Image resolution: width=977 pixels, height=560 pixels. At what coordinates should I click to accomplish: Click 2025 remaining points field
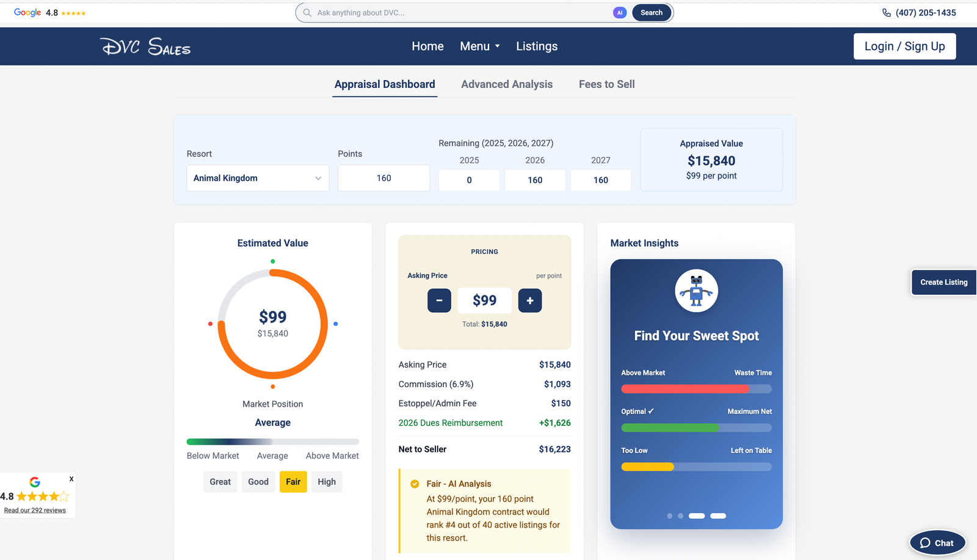point(469,180)
